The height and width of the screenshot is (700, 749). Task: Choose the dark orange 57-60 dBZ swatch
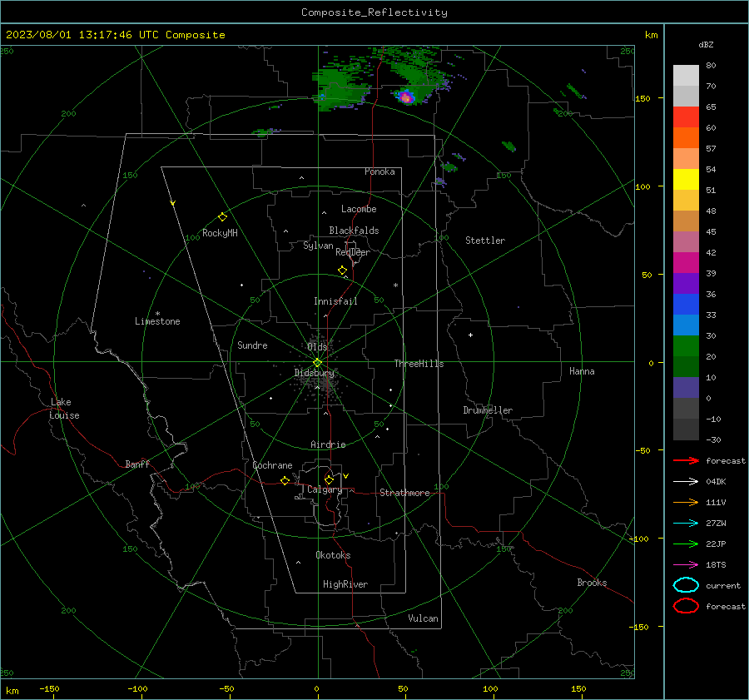tap(686, 138)
